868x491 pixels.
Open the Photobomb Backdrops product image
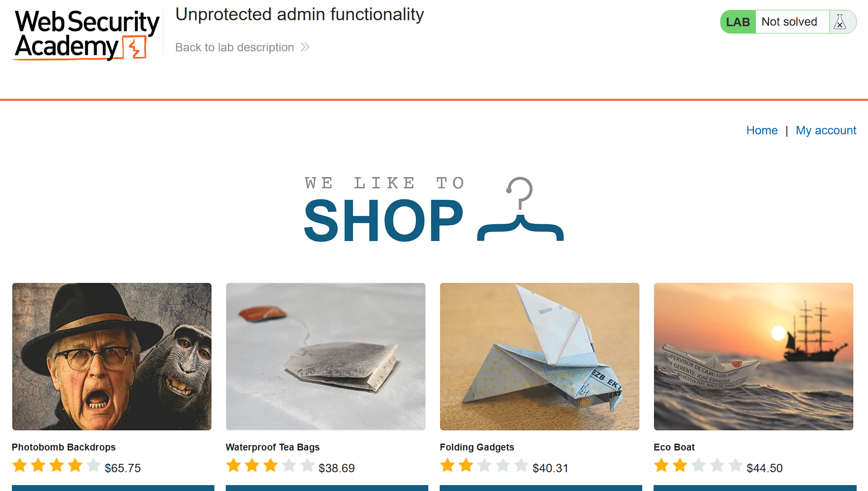click(x=112, y=356)
